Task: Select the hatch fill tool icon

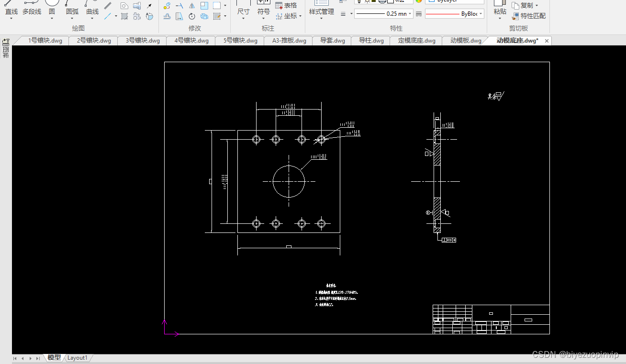Action: 124,16
